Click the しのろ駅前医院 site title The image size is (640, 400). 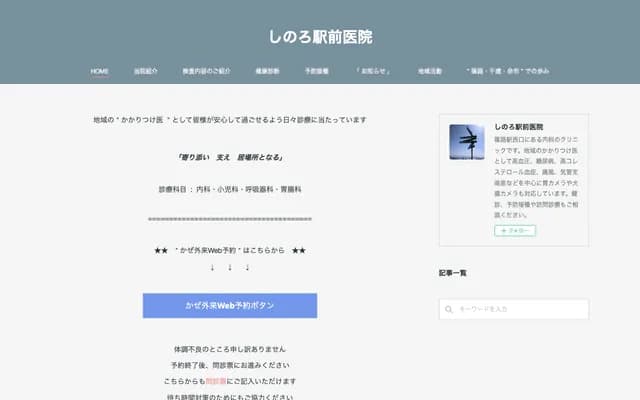click(320, 37)
